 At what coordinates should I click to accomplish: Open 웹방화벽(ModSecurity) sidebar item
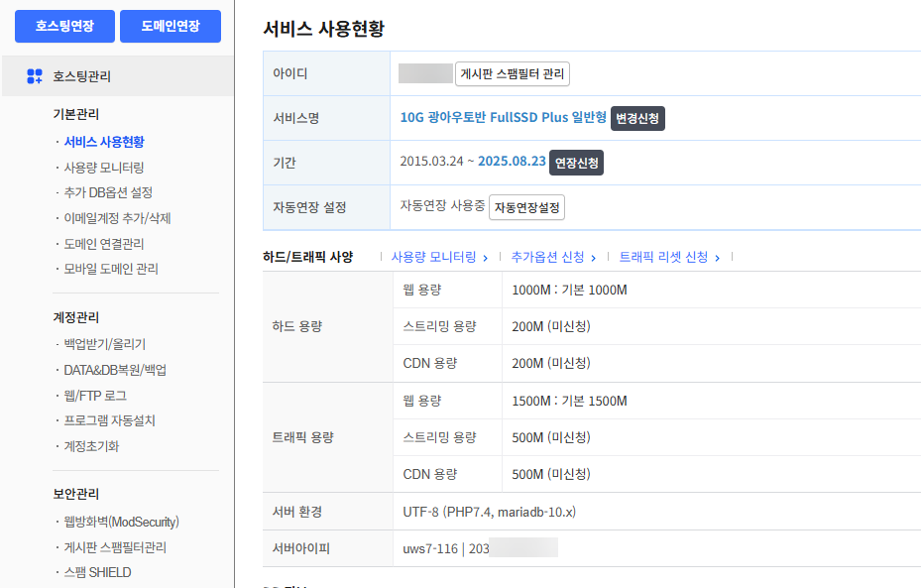(x=122, y=522)
